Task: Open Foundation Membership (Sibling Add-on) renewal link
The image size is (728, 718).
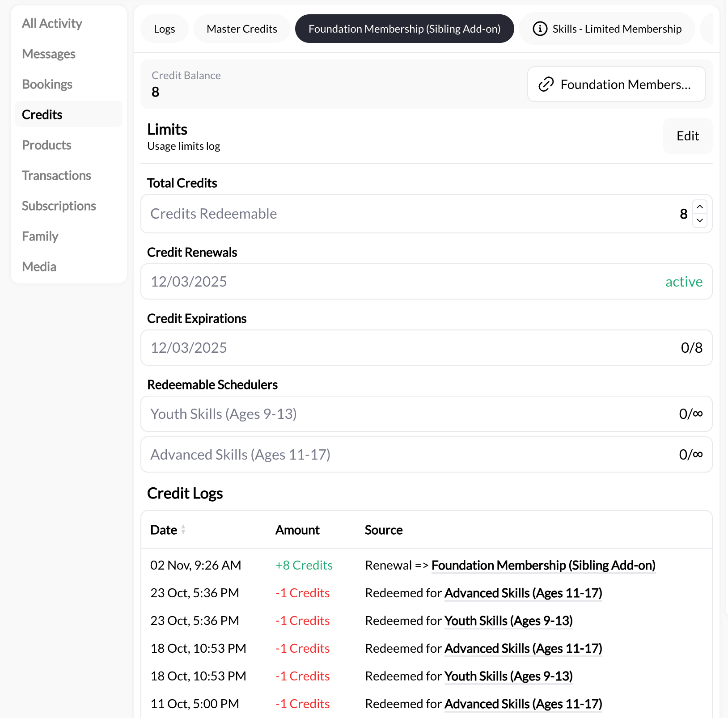Action: [x=543, y=565]
